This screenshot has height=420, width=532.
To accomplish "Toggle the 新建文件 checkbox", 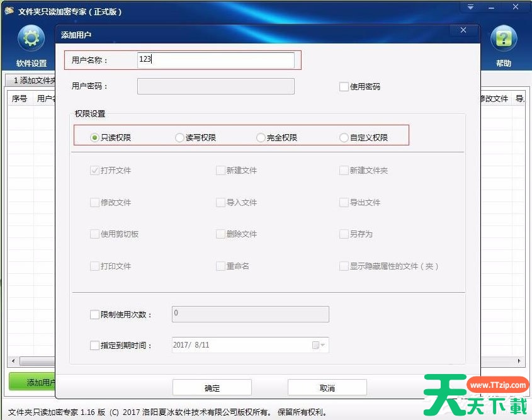I will pyautogui.click(x=220, y=170).
